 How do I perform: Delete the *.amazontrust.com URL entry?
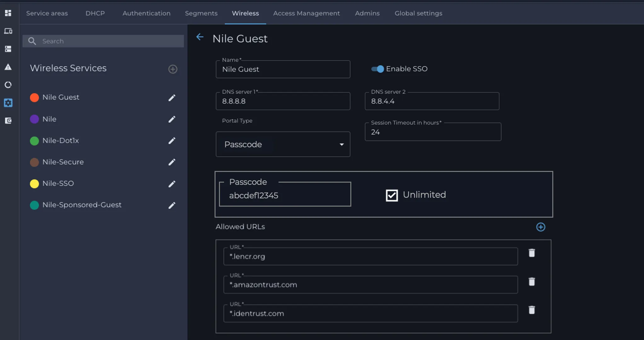point(532,281)
